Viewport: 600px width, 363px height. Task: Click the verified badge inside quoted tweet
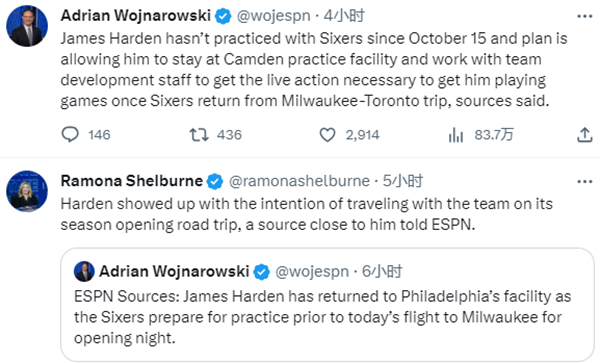tap(262, 272)
